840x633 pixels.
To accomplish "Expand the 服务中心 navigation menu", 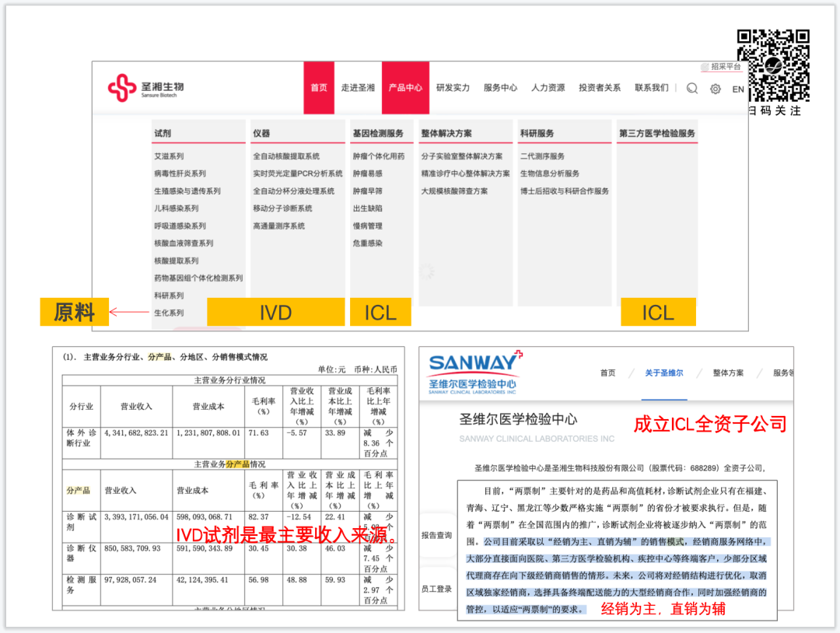I will [x=500, y=88].
